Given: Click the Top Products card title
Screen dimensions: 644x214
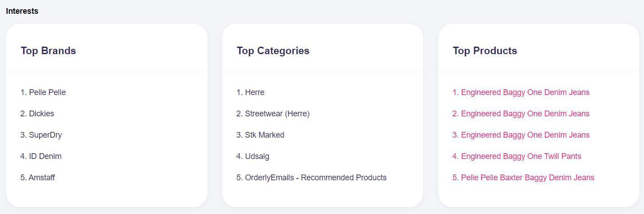Looking at the screenshot, I should (x=485, y=51).
